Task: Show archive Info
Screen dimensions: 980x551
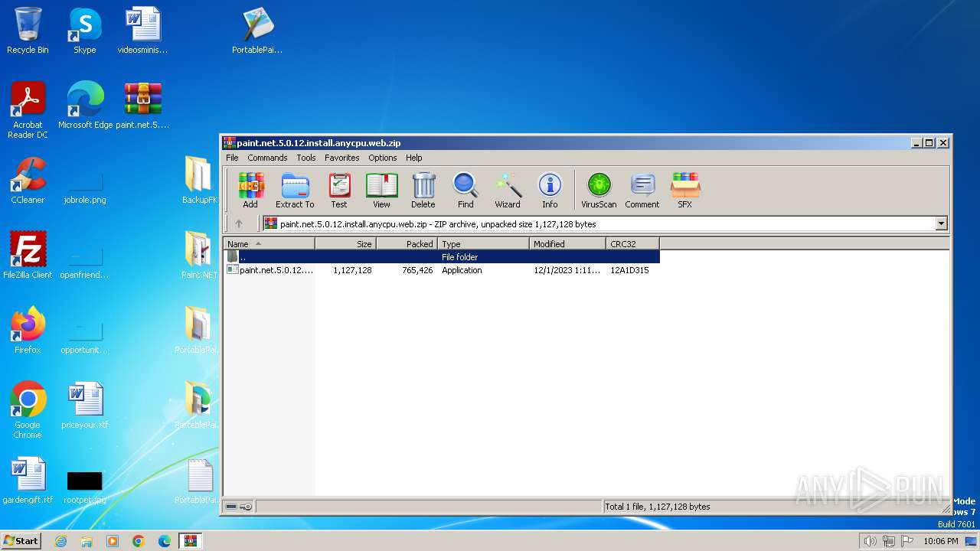Action: pos(550,190)
